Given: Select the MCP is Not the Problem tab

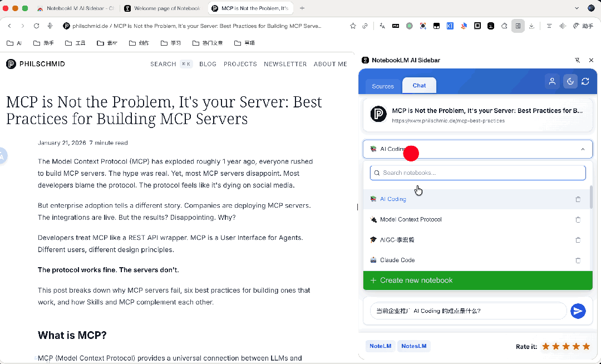Looking at the screenshot, I should [250, 8].
